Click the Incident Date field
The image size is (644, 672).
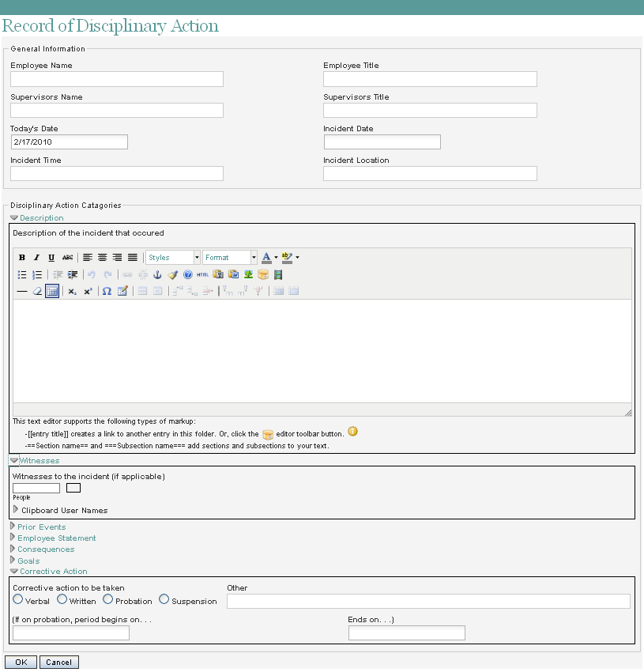pos(382,142)
